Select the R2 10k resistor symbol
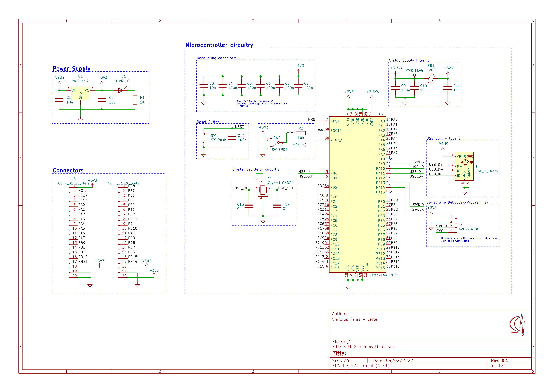Screen dimensions: 554x392 click(x=301, y=133)
